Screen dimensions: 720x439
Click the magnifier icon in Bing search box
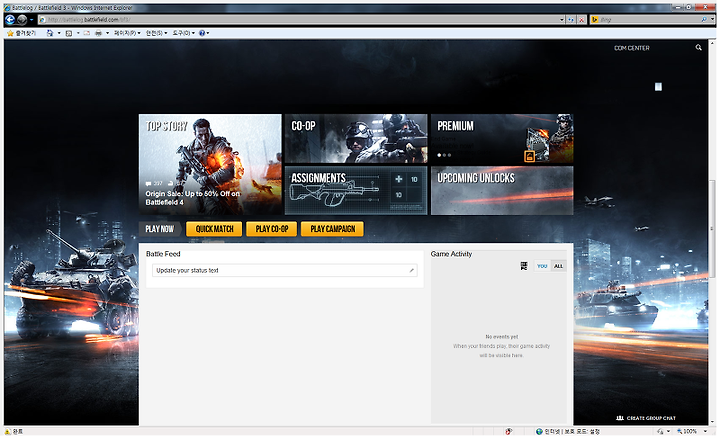pos(704,20)
